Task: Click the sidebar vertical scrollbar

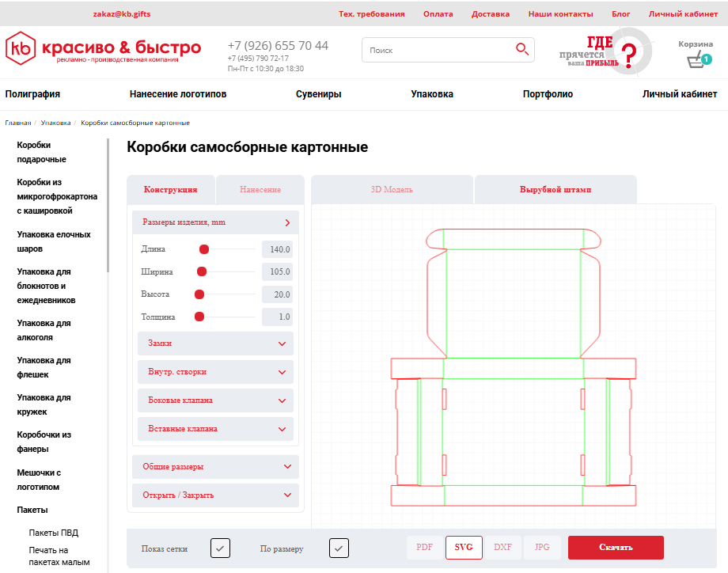Action: [x=108, y=205]
